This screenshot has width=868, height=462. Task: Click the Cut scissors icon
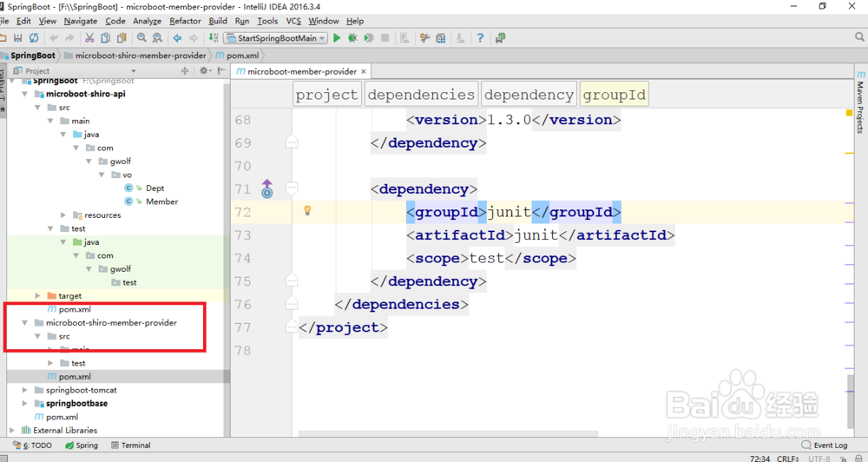(89, 37)
